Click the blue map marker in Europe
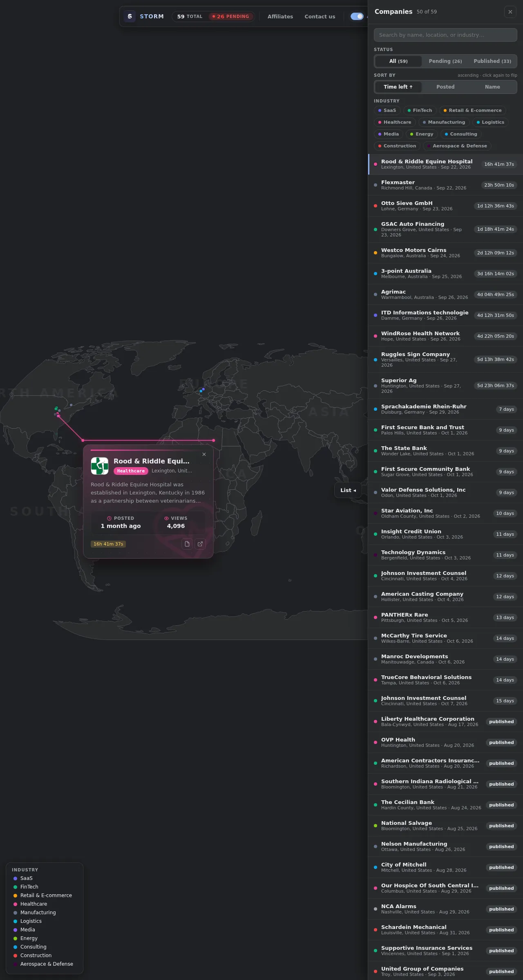The width and height of the screenshot is (523, 980). click(201, 391)
